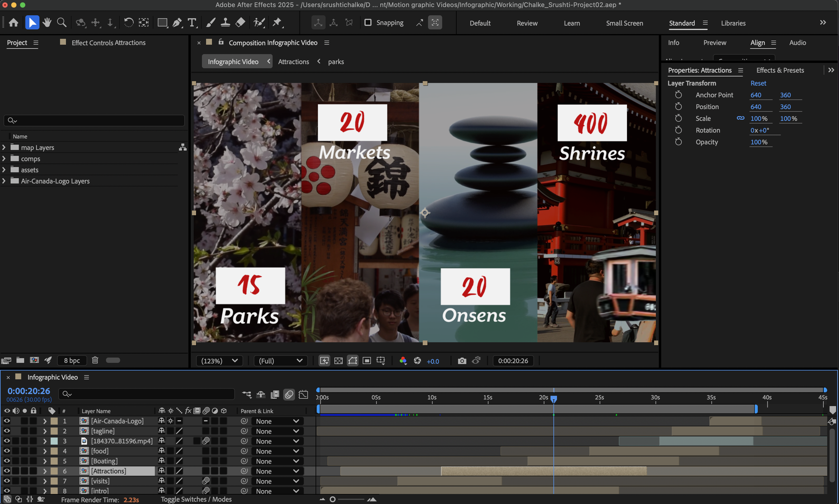
Task: Open the magnification ratio dropdown showing 123%
Action: pos(219,361)
